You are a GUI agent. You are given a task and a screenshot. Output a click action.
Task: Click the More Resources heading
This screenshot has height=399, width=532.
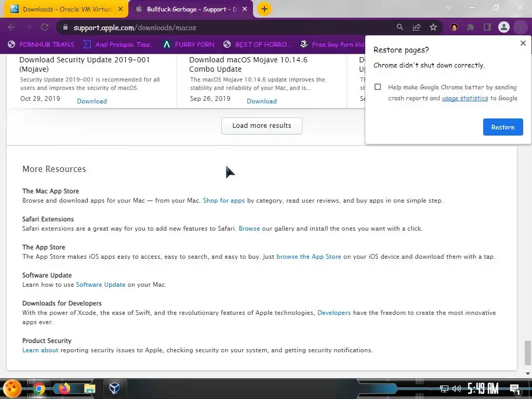click(54, 169)
